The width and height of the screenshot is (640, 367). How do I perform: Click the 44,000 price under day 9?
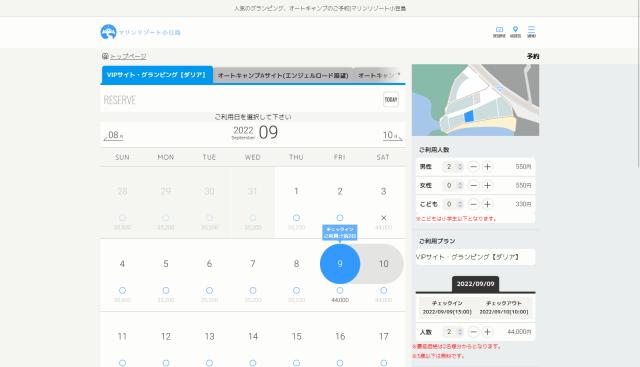tap(340, 300)
